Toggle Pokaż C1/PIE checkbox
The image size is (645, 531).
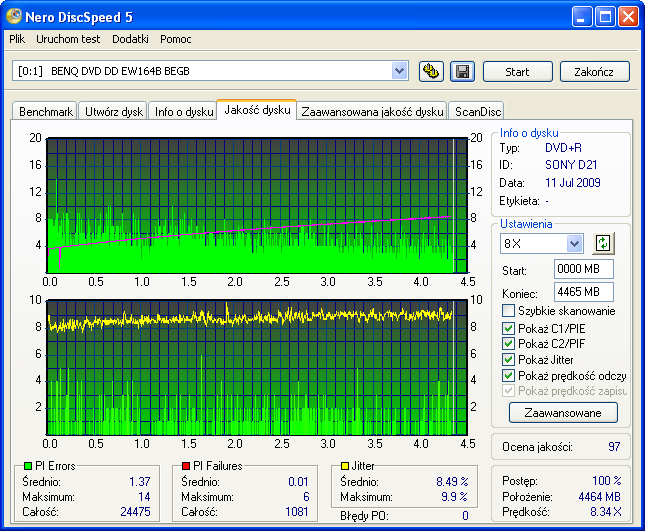508,328
